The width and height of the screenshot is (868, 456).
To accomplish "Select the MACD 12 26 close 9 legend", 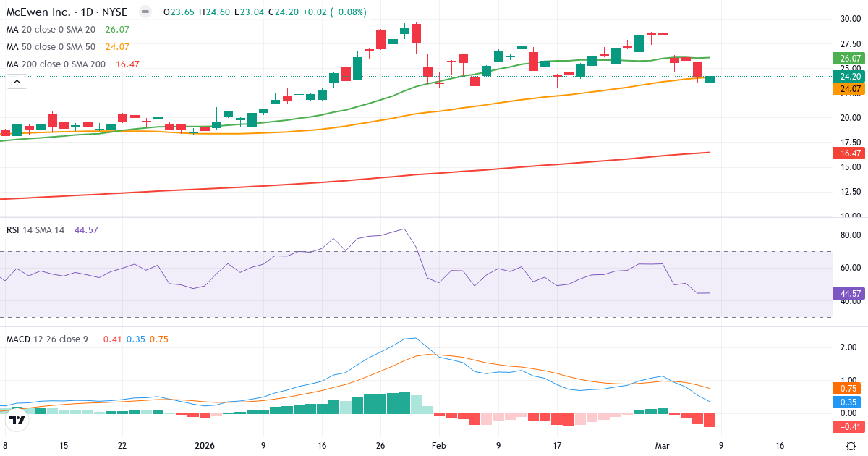I will click(x=46, y=339).
